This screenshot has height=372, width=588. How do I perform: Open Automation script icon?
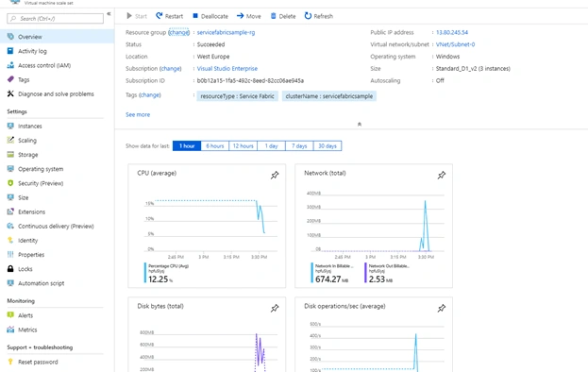click(x=10, y=282)
